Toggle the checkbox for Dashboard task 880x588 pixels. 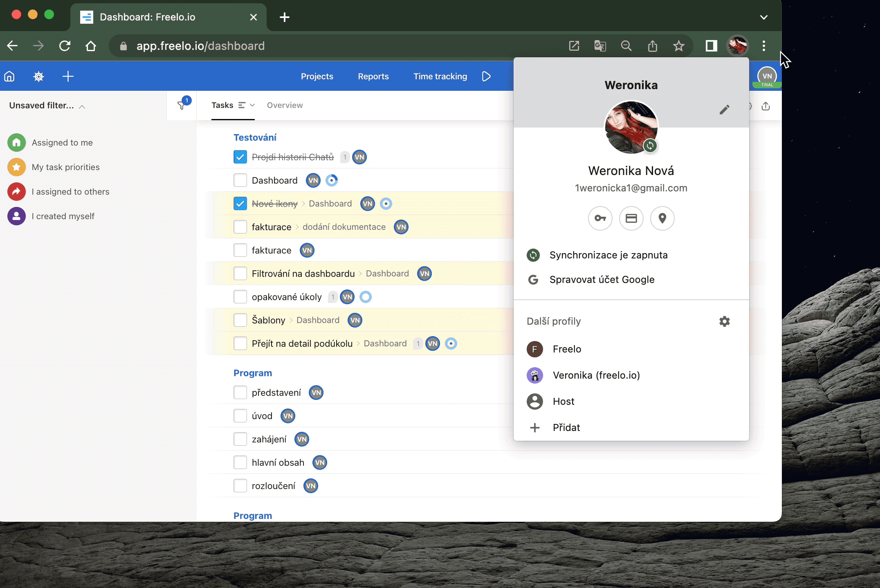coord(240,180)
